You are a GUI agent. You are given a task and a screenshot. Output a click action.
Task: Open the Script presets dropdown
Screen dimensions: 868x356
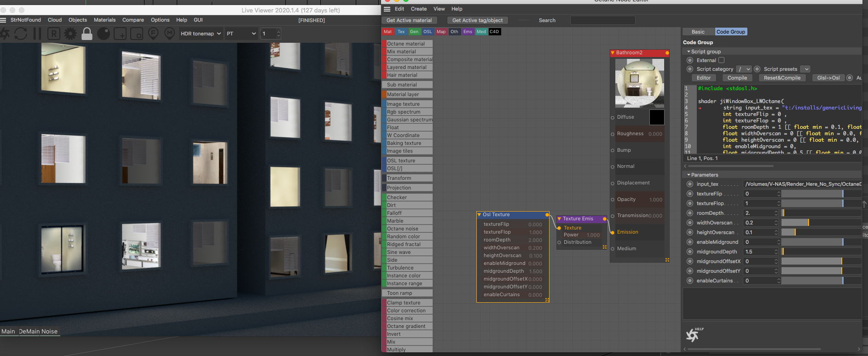[805, 69]
